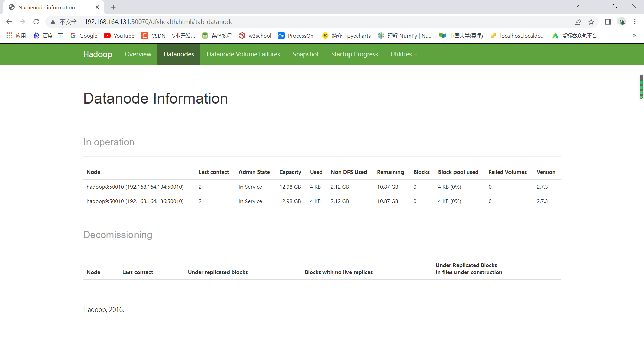Open the CSDN bookmark
Viewport: 644px width, 344px height.
pos(168,36)
